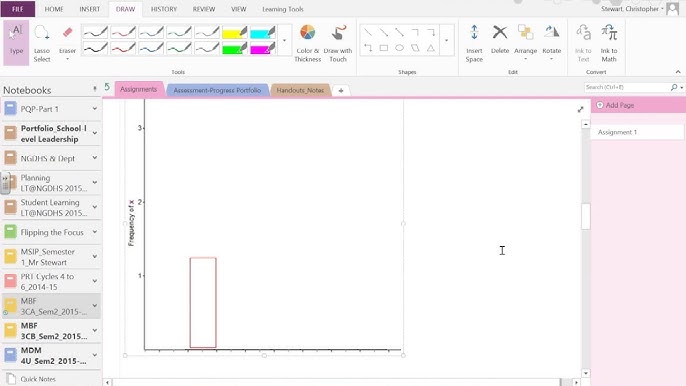Click the Add Page button
The height and width of the screenshot is (386, 686).
pos(615,105)
